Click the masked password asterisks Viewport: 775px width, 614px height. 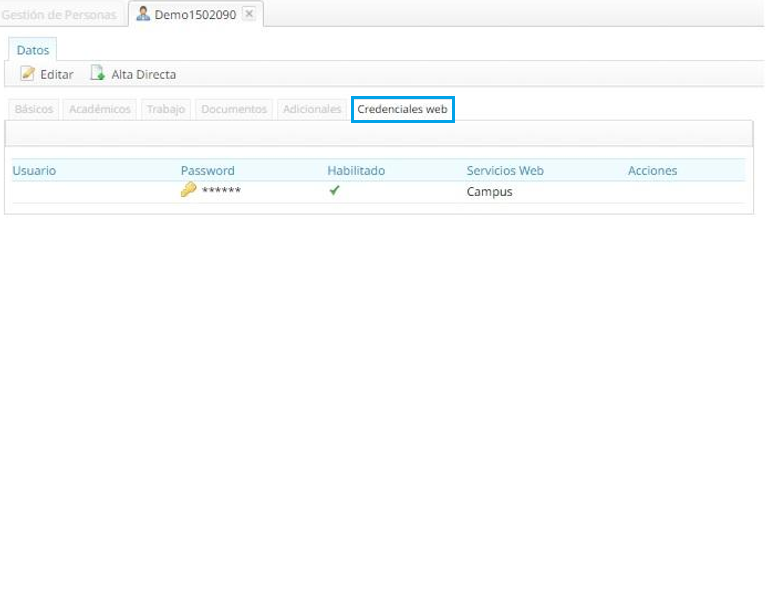click(x=221, y=191)
